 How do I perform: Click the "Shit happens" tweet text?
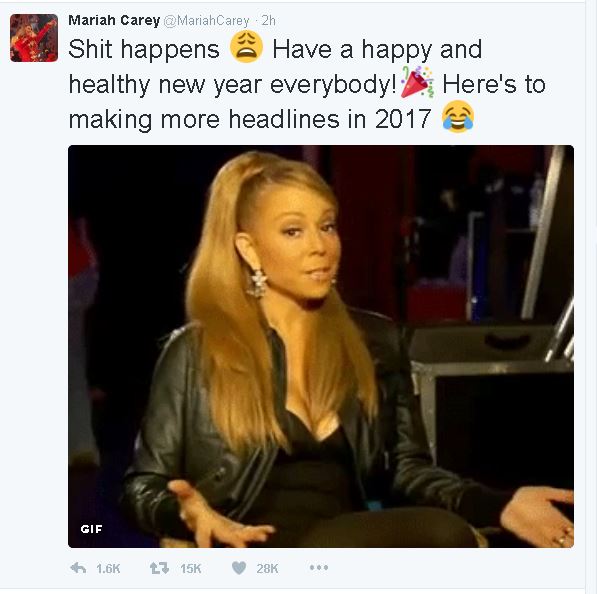click(x=144, y=50)
